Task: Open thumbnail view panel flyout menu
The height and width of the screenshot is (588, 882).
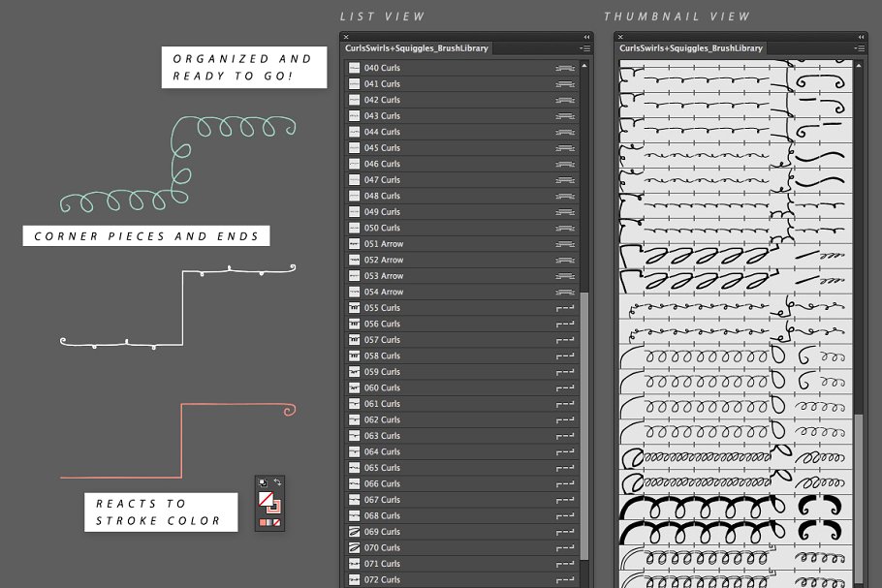Action: [856, 47]
